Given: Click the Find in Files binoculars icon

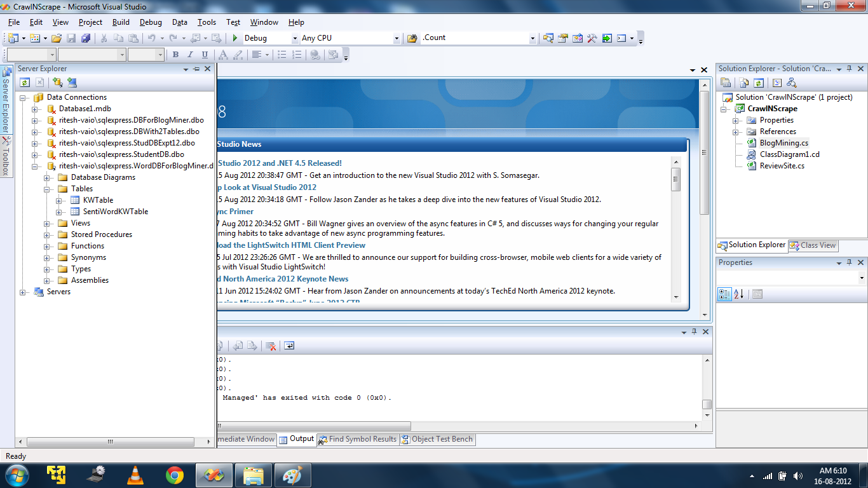Looking at the screenshot, I should 412,38.
